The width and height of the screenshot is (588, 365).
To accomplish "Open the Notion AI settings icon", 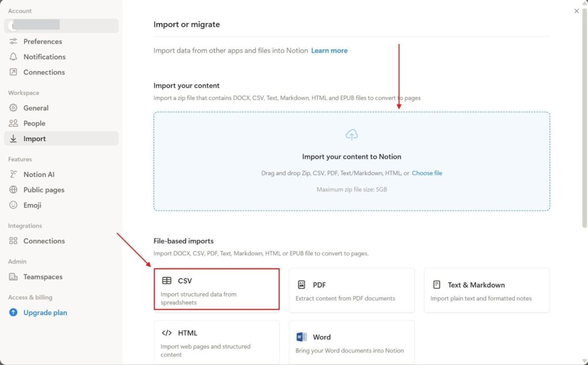I will (x=14, y=174).
